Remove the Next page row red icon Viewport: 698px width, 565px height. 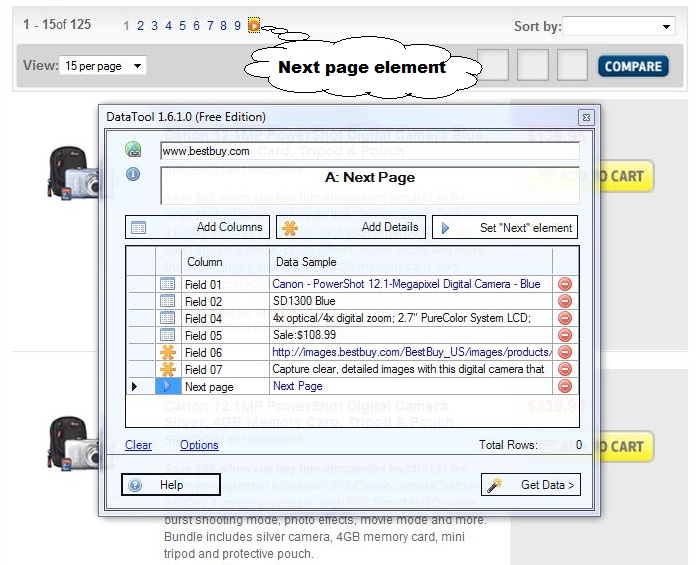[565, 386]
